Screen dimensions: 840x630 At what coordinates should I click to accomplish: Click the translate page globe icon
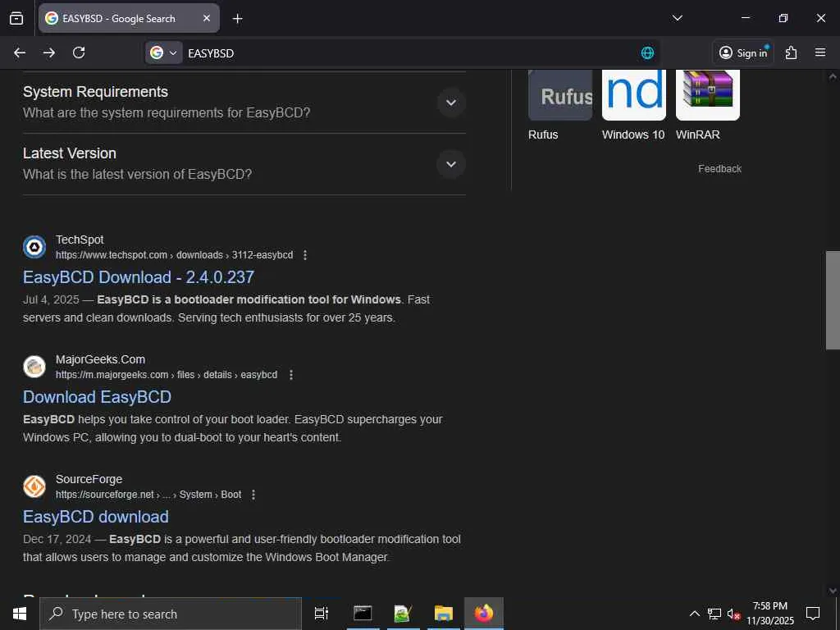tap(647, 52)
